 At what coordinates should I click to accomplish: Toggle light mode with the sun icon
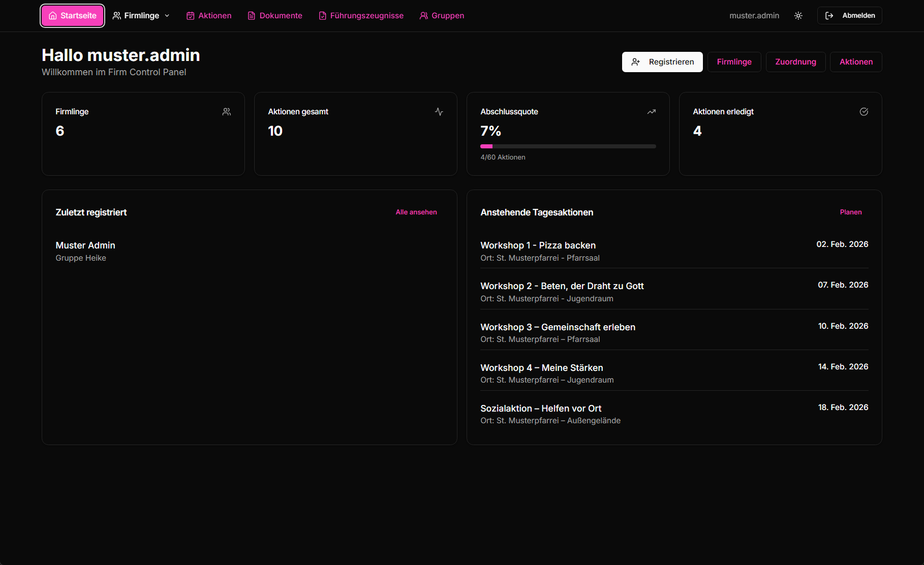pyautogui.click(x=798, y=15)
